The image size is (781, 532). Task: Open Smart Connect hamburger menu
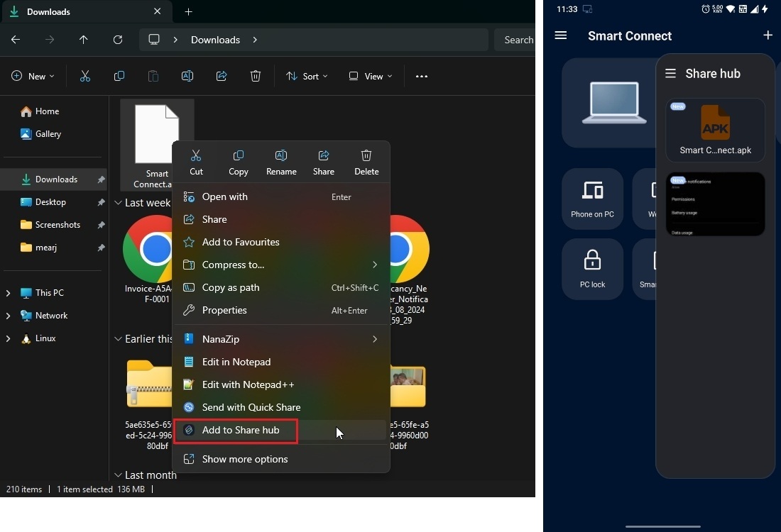coord(561,35)
